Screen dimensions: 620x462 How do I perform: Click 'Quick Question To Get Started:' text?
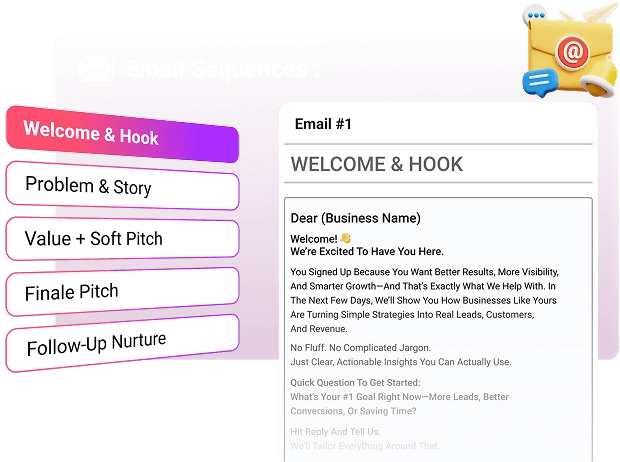coord(355,382)
